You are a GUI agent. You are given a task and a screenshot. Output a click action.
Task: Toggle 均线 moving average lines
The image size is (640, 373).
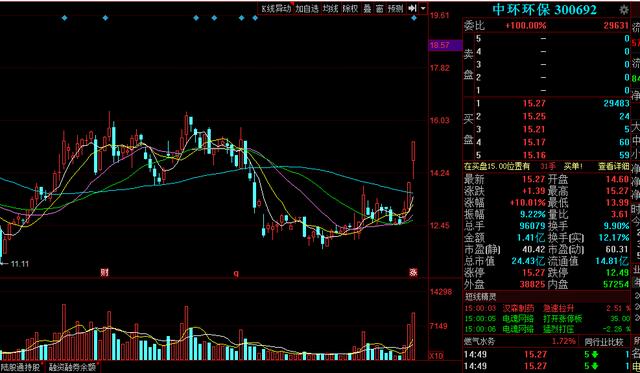point(330,8)
